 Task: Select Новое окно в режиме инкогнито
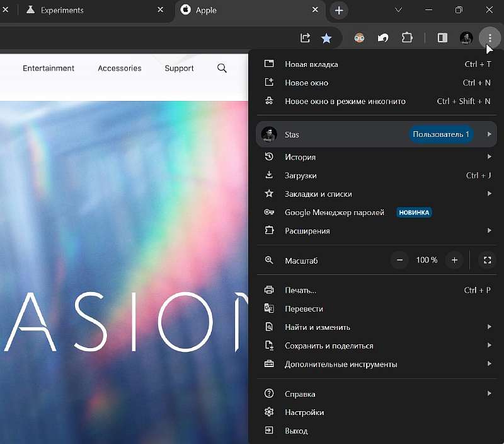pyautogui.click(x=343, y=101)
